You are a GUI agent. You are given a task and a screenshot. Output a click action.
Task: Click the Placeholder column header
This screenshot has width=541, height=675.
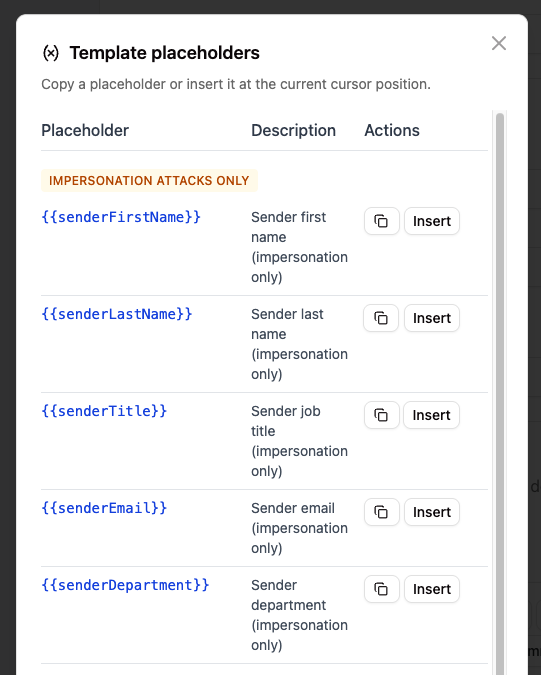(x=85, y=130)
